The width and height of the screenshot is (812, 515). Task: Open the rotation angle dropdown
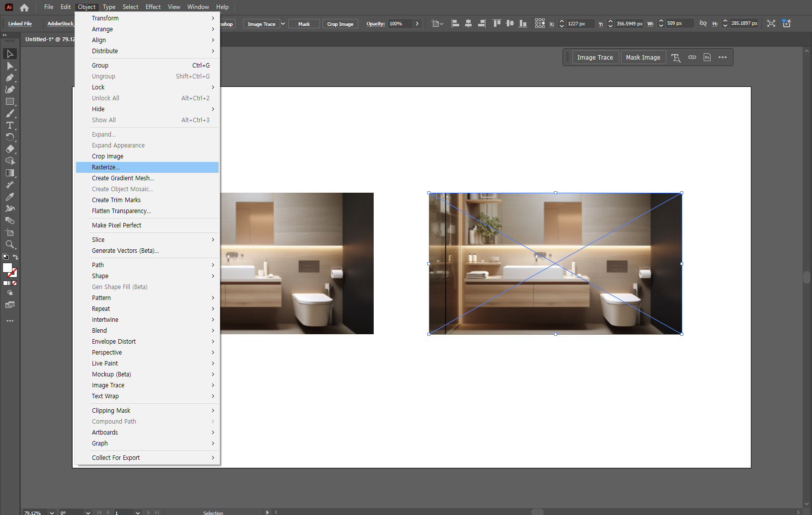coord(88,512)
